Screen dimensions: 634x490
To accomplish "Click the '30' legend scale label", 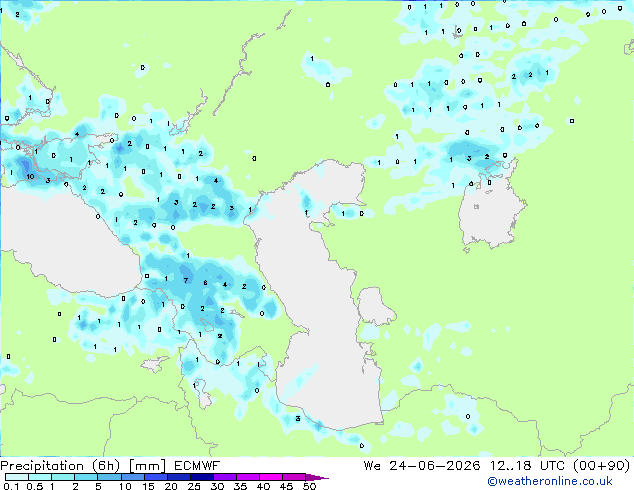I will [217, 486].
